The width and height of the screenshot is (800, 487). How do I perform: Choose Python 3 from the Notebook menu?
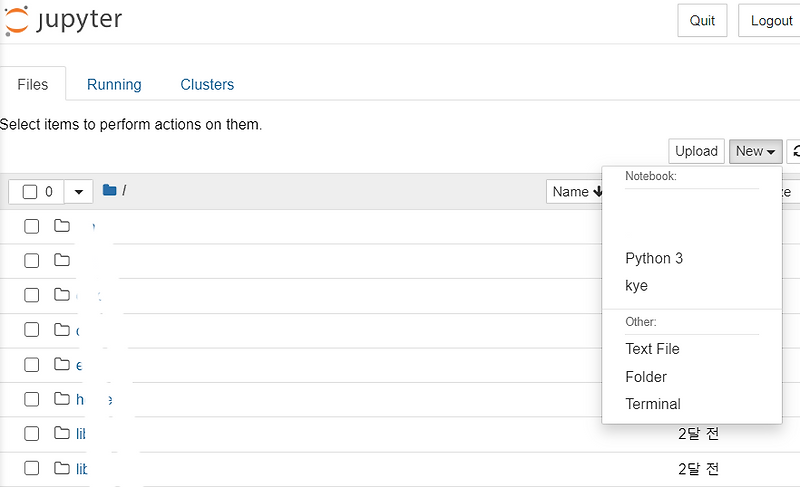pos(654,258)
